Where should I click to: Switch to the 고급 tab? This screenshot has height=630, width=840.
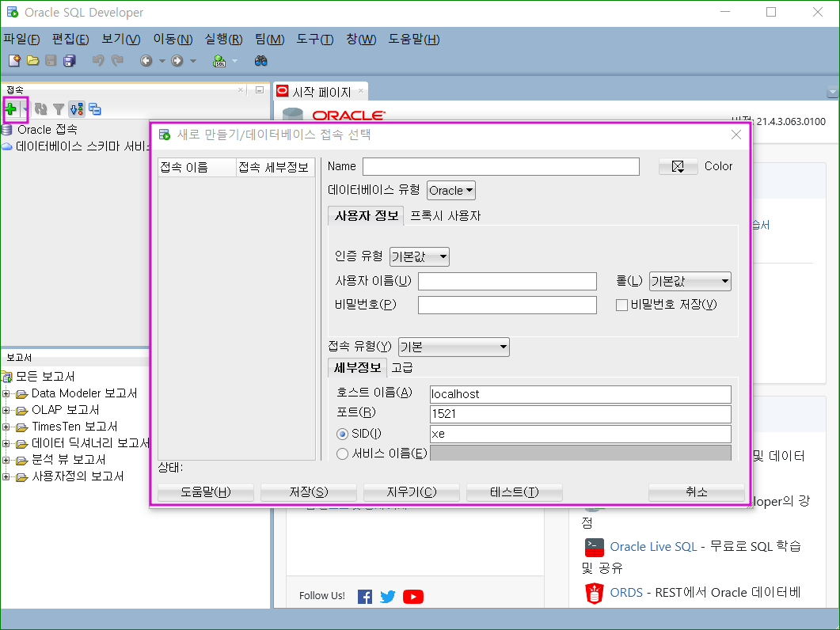pos(401,367)
